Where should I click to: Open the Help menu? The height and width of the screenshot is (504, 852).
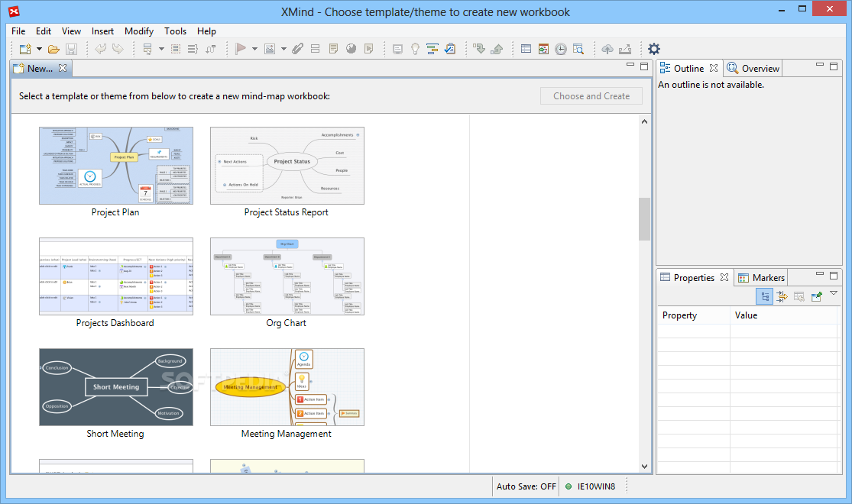click(206, 31)
